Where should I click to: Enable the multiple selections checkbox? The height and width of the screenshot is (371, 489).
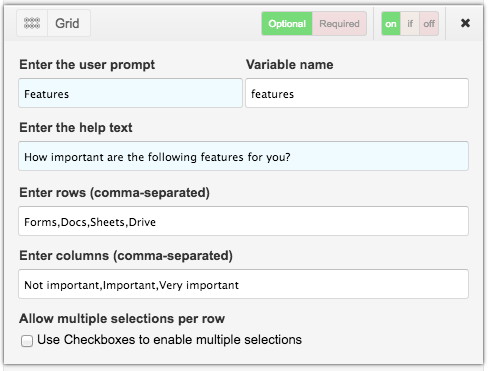pyautogui.click(x=27, y=341)
